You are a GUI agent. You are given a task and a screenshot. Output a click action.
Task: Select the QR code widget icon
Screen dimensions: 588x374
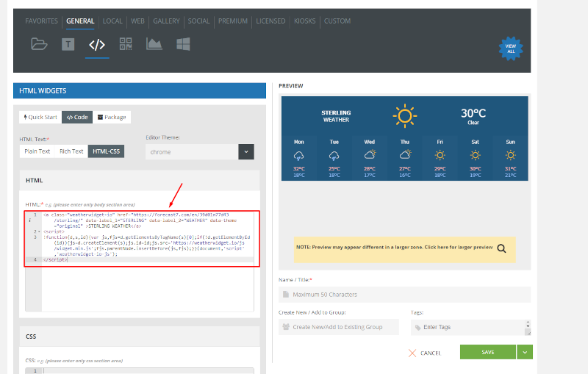(x=126, y=44)
